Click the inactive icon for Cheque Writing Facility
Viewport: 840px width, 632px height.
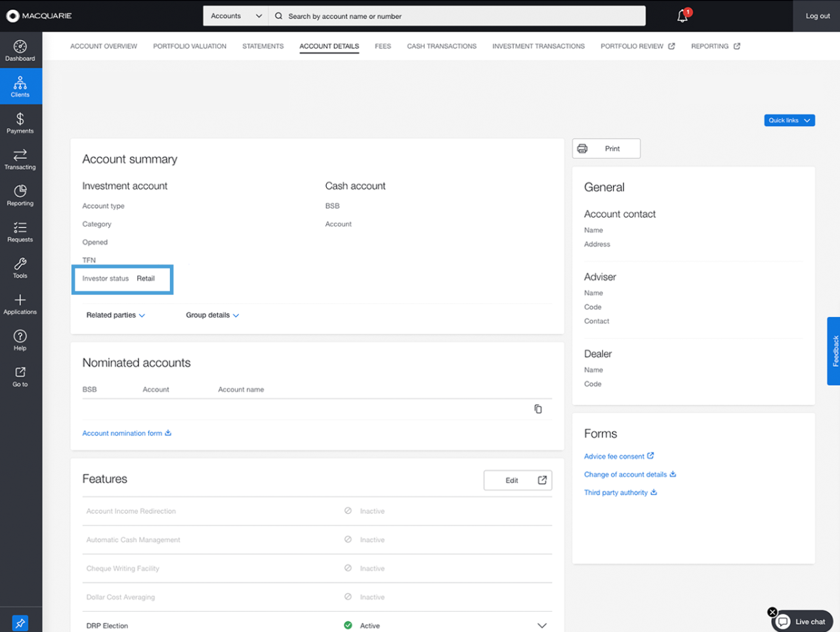click(348, 568)
